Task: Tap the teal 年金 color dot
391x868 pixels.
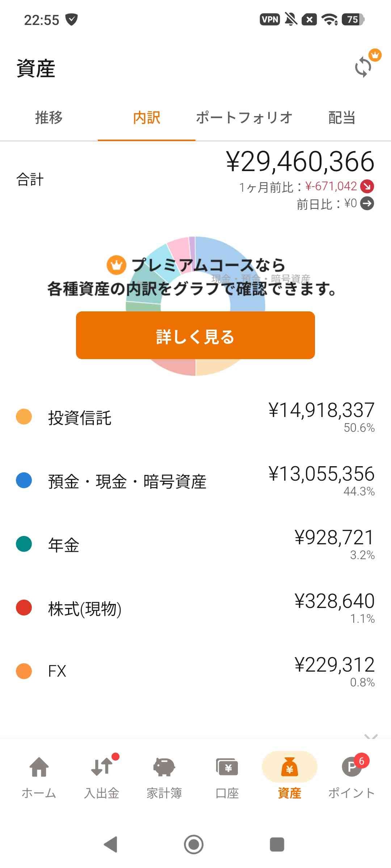Action: point(24,544)
